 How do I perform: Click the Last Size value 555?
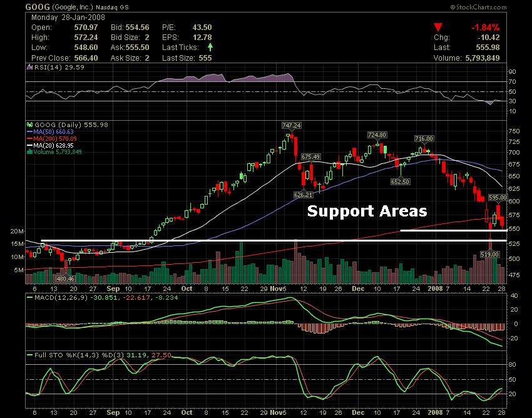pos(205,58)
